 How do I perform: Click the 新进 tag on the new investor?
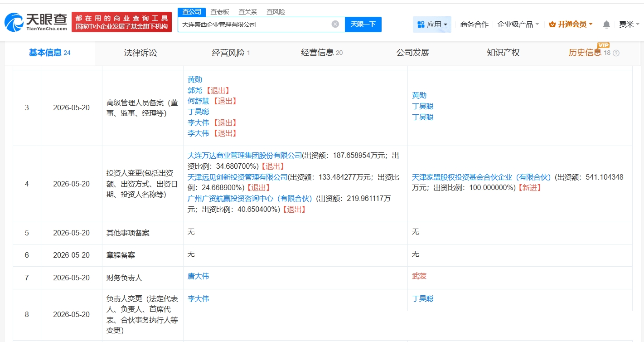coord(529,188)
